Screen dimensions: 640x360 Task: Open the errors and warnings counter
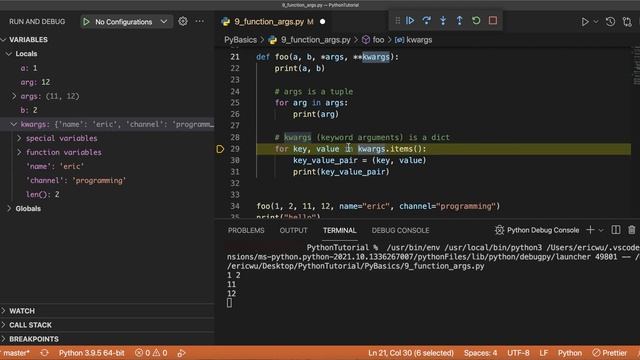(x=151, y=353)
